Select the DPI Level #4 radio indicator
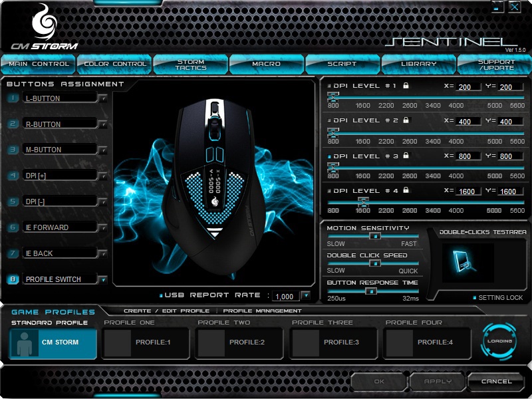Screen dimensions: 532x399 click(x=329, y=191)
